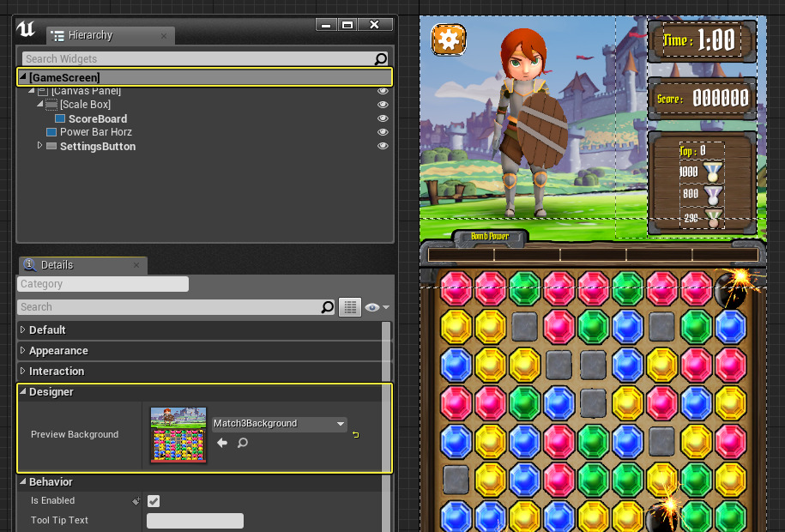Select the [Scale Box] row
The width and height of the screenshot is (785, 532).
click(205, 105)
